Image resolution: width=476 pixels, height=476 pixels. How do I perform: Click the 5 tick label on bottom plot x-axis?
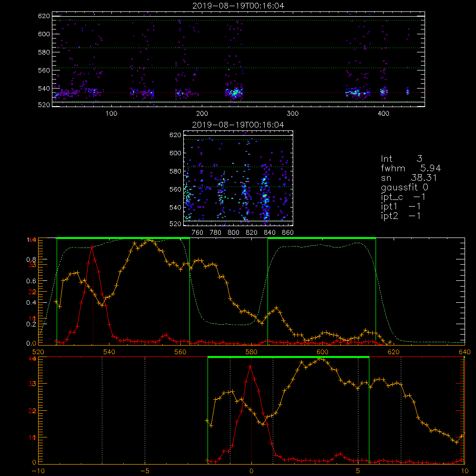point(358,471)
